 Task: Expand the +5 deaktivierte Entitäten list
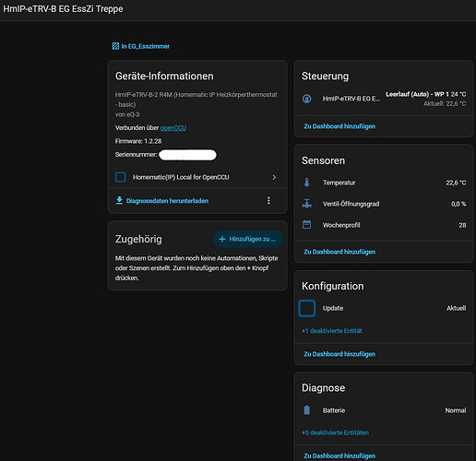[x=335, y=432]
